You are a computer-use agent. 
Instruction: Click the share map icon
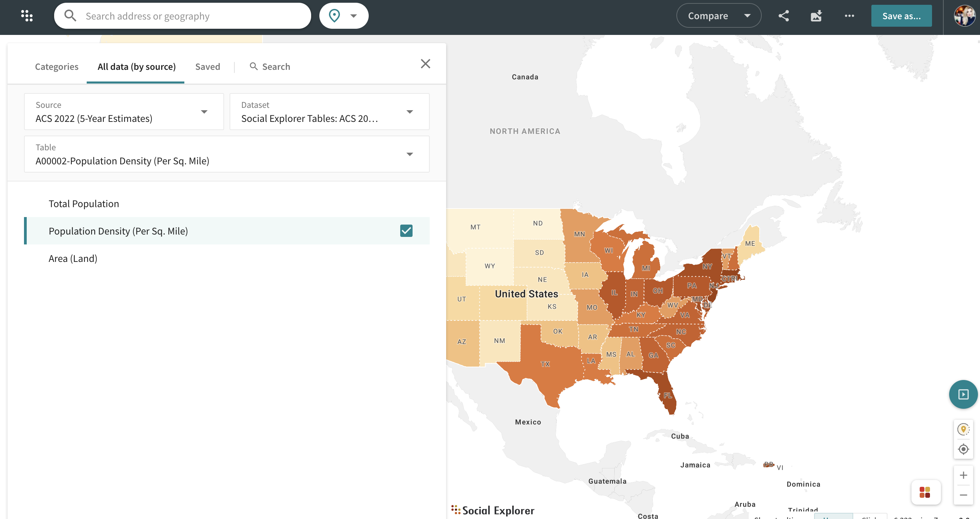783,16
